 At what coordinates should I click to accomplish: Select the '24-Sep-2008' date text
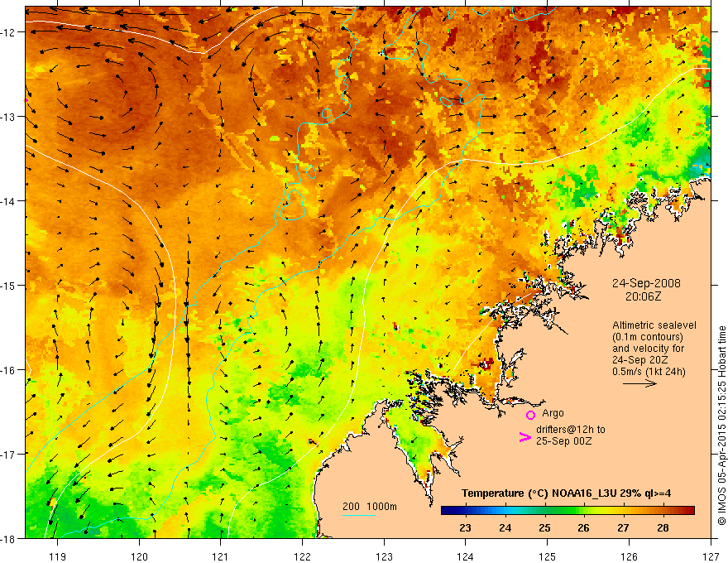click(646, 283)
